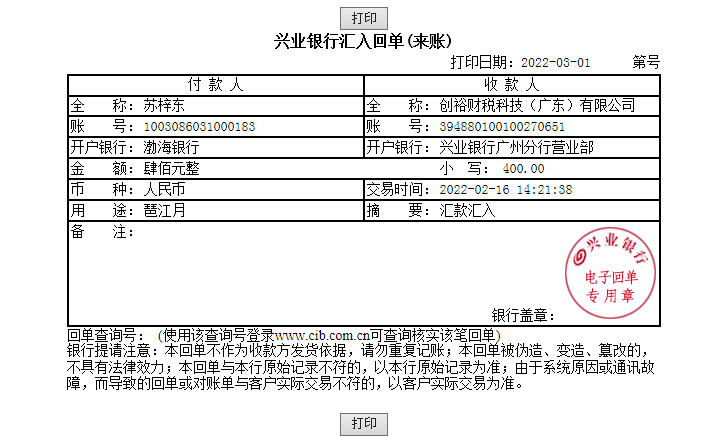Screen dimensions: 721x440
Task: Click the numeric amount 400.00
Action: (x=523, y=169)
